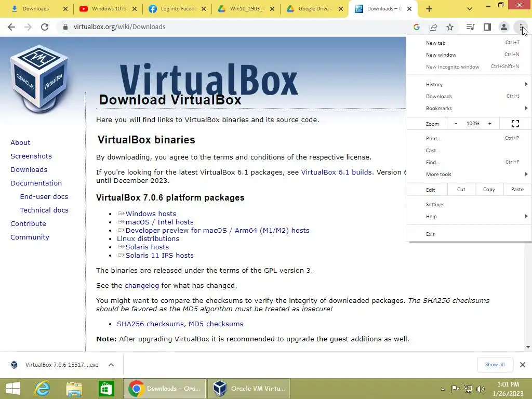Click the share page icon

433,27
